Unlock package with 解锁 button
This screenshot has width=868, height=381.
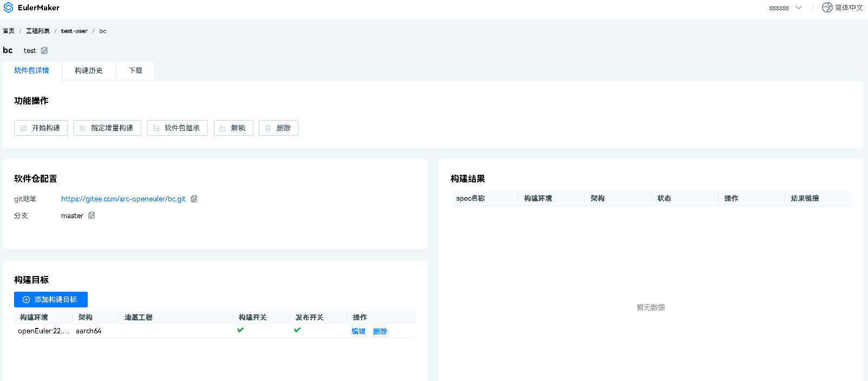pos(233,128)
